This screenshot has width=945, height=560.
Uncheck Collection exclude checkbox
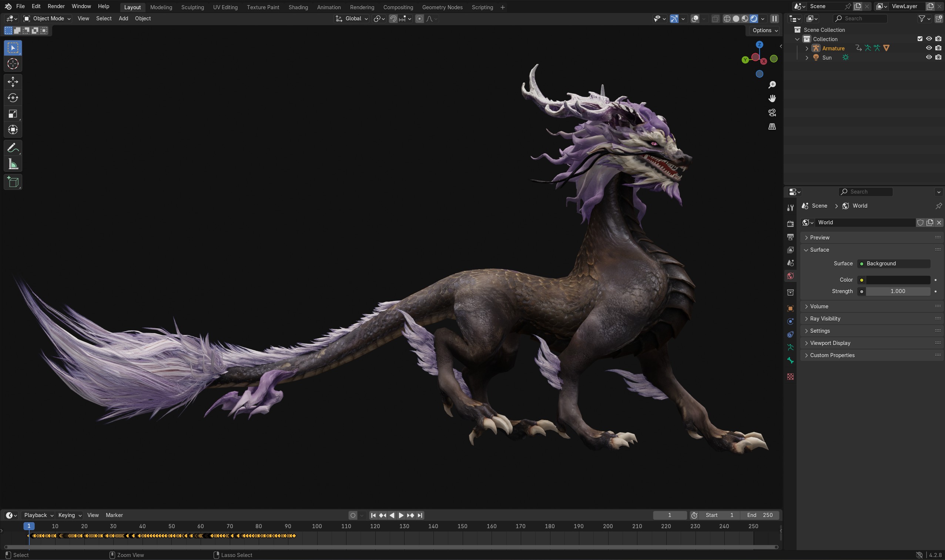(920, 39)
